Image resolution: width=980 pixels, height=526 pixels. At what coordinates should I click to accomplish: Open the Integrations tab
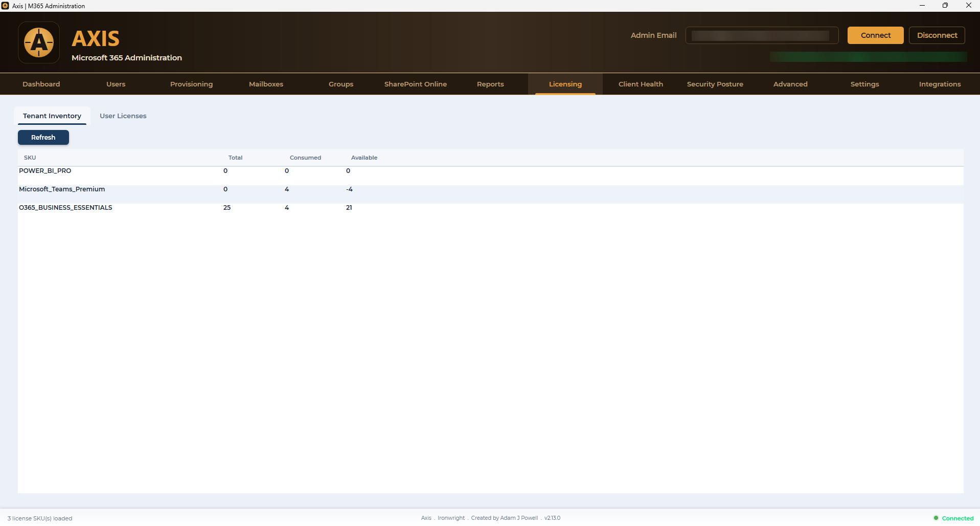[940, 84]
